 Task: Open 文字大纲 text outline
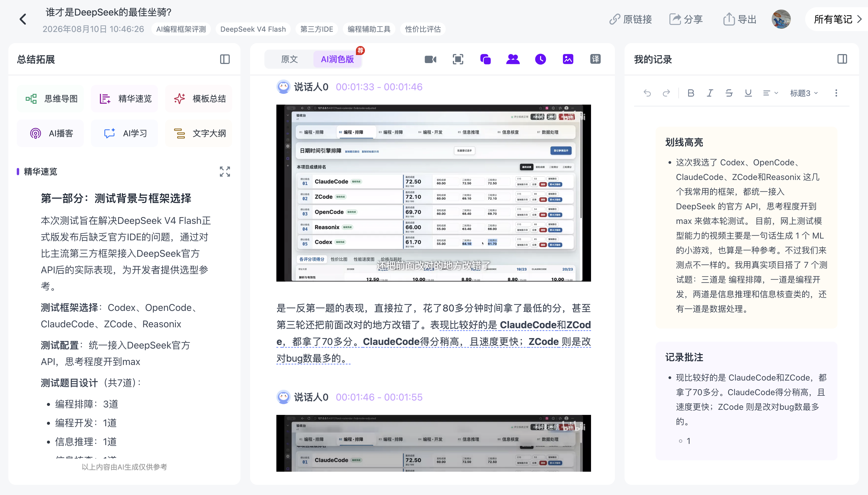[x=199, y=134]
